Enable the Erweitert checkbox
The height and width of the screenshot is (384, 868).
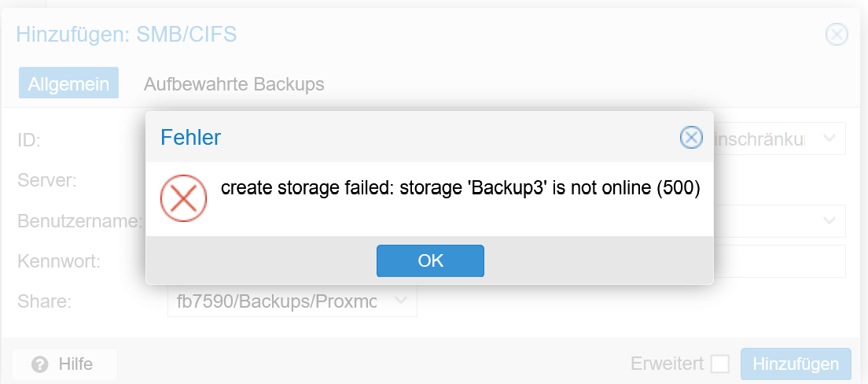tap(719, 364)
